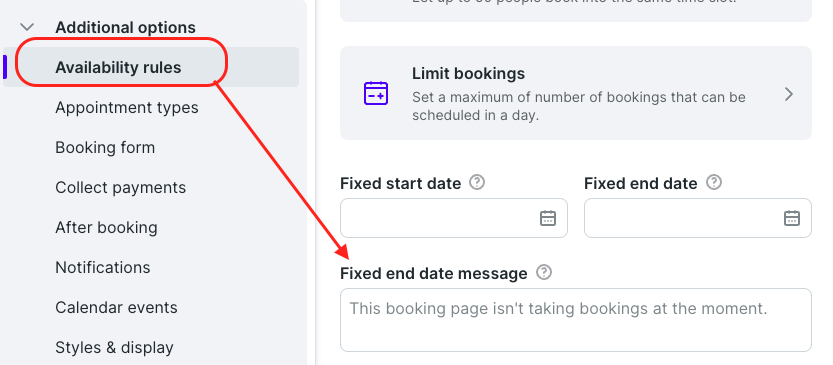The height and width of the screenshot is (365, 833).
Task: Open Calendar events settings
Action: 116,307
